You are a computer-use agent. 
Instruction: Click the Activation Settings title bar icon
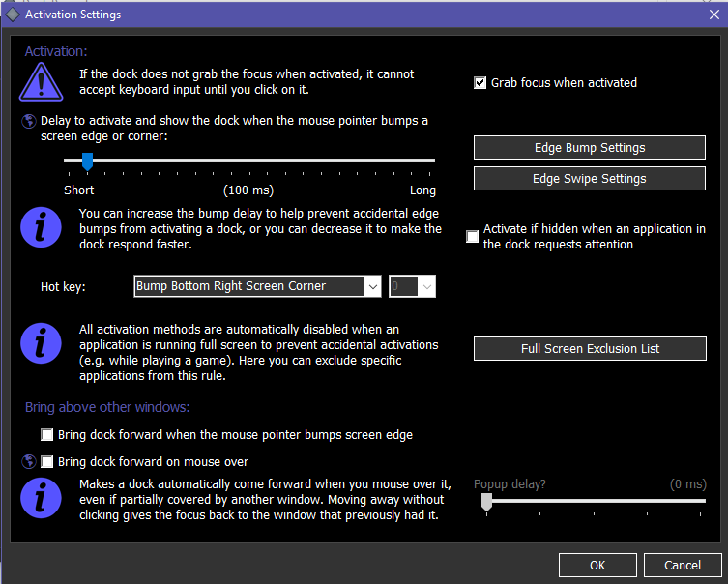point(13,15)
